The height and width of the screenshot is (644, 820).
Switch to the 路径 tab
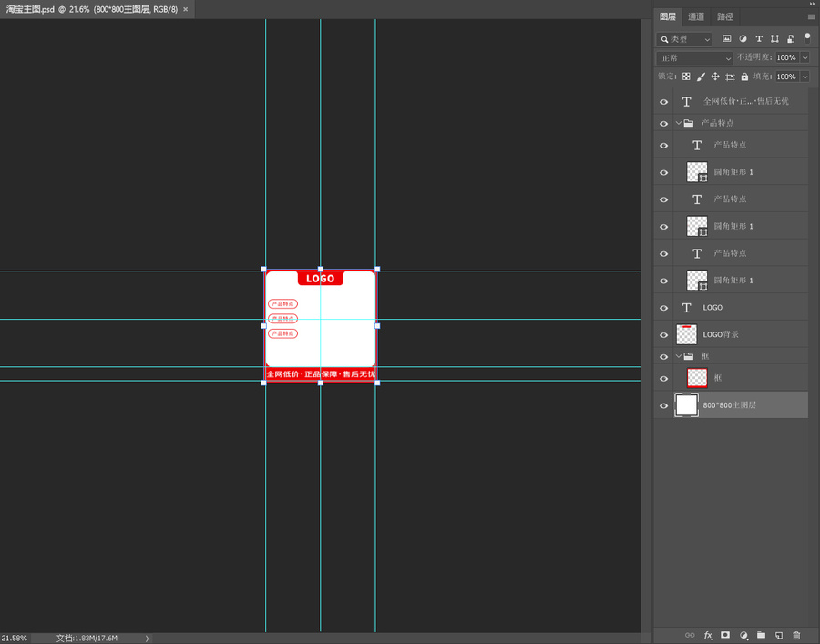725,16
